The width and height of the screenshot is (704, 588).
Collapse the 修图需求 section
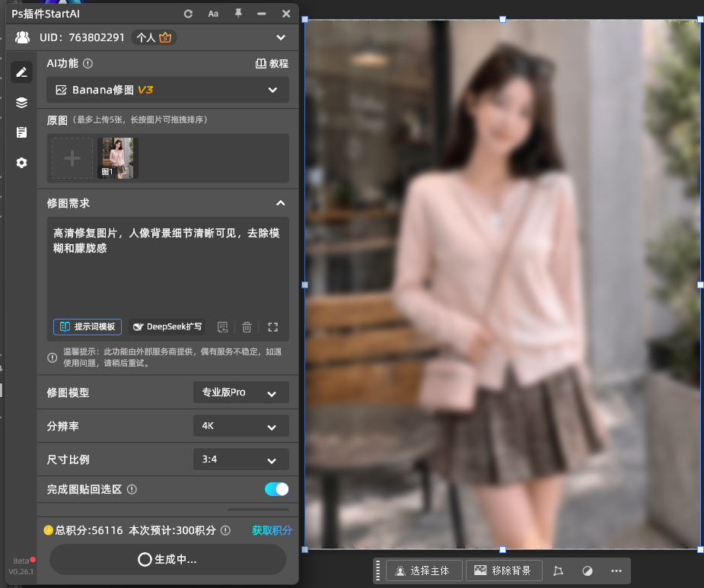pyautogui.click(x=281, y=203)
